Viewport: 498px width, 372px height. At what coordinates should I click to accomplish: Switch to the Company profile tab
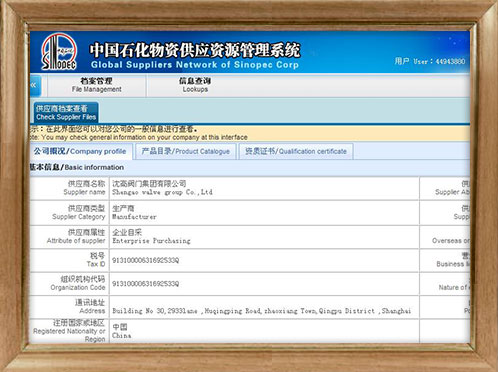80,151
